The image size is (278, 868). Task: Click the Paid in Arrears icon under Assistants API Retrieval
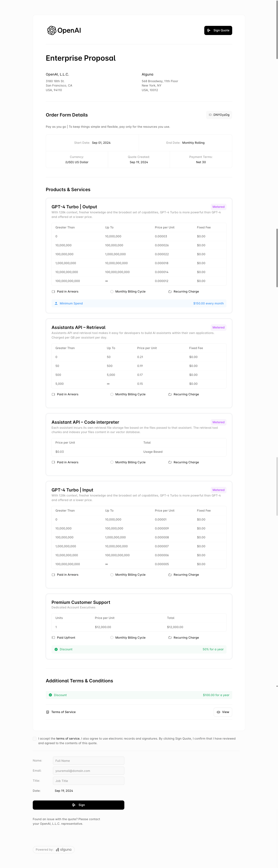click(x=53, y=394)
